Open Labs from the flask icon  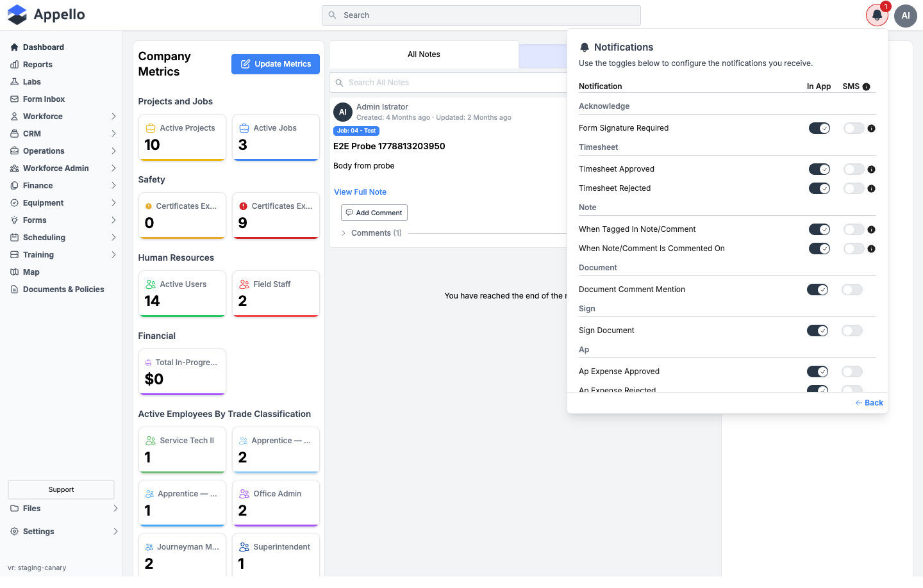pos(14,82)
